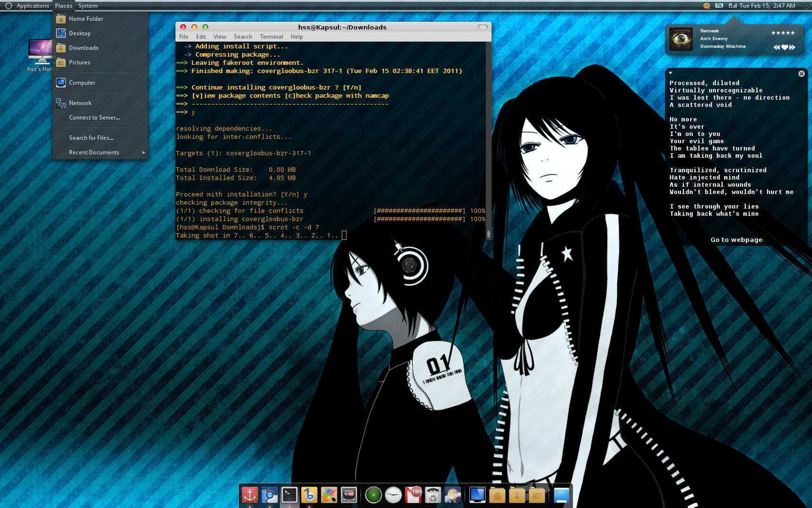The image size is (812, 508).
Task: Click the analog clock docklet
Action: (x=393, y=495)
